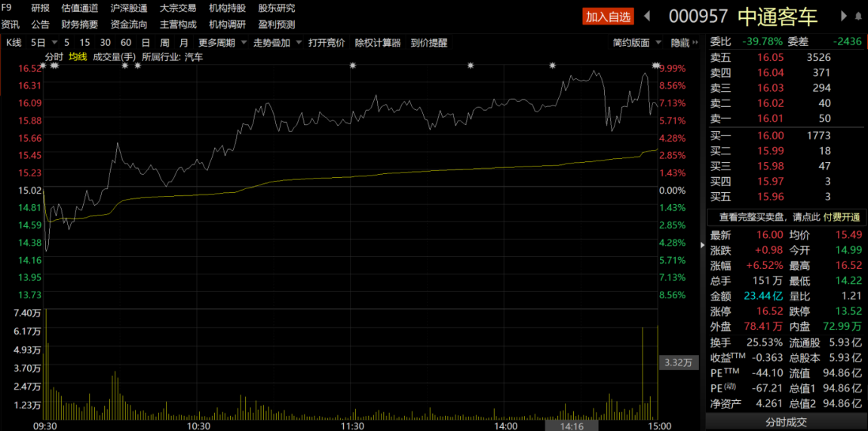Image resolution: width=868 pixels, height=431 pixels.
Task: Open 分时成交 at panel bottom
Action: [787, 422]
